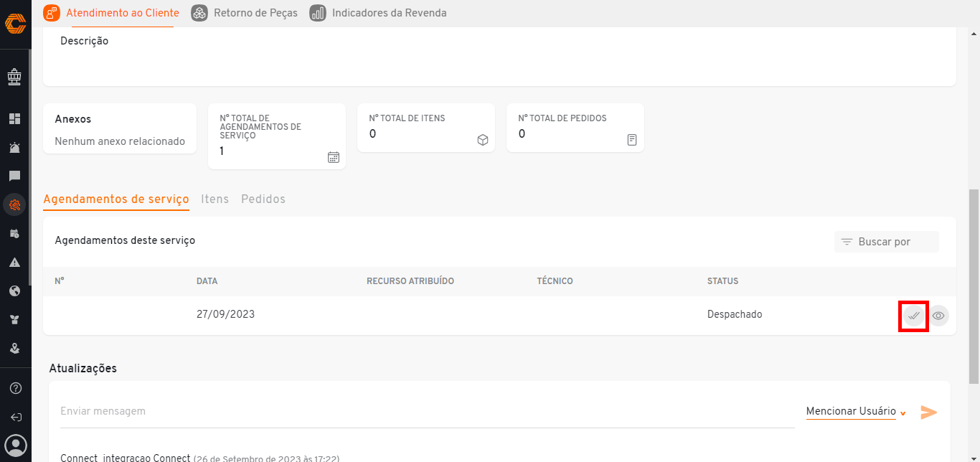The width and height of the screenshot is (980, 462).
Task: Open the warning triangle sidebar icon
Action: click(x=14, y=263)
